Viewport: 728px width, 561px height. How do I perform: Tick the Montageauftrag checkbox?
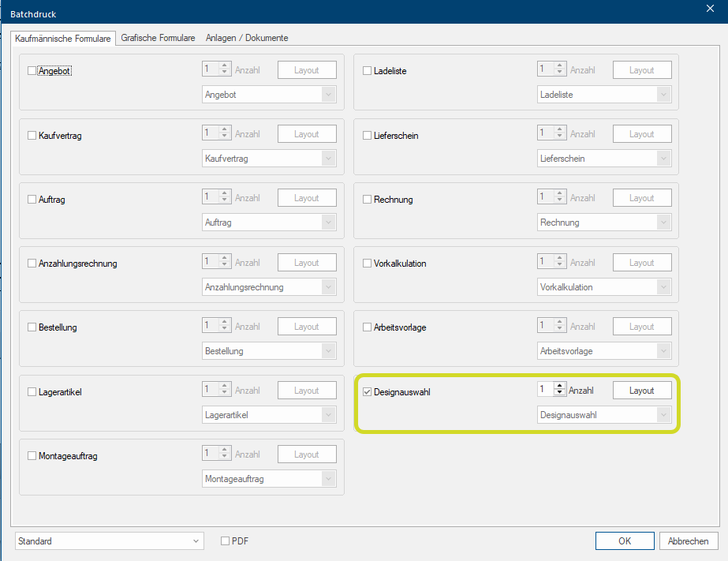coord(32,456)
